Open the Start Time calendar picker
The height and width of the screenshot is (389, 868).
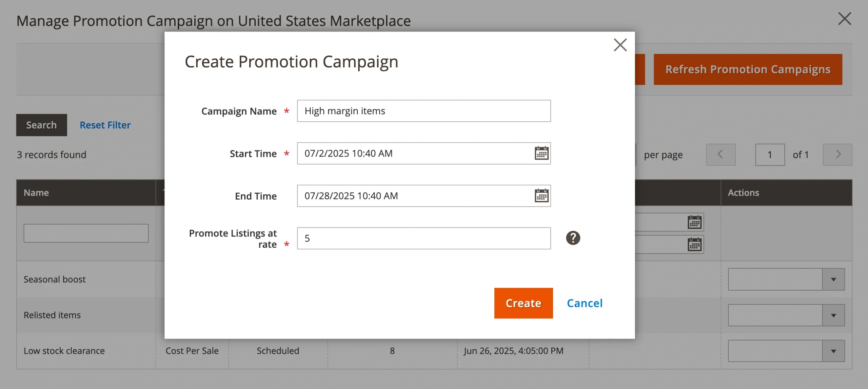pos(541,153)
